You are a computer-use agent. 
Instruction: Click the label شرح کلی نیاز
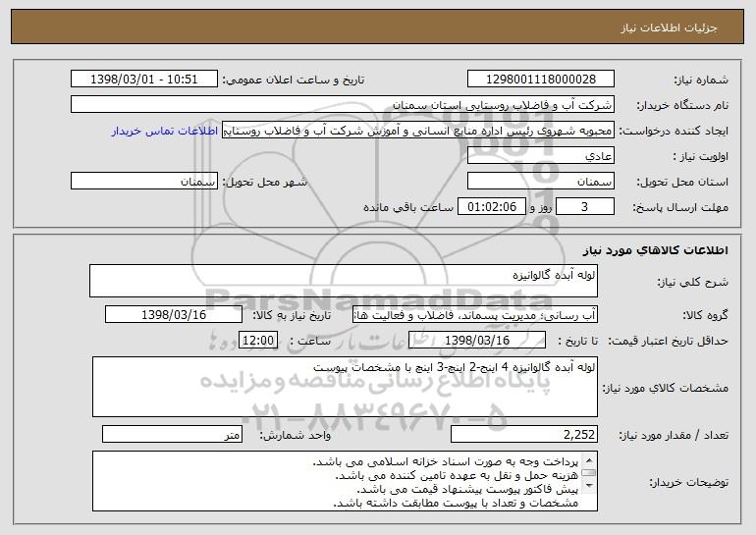[x=693, y=282]
